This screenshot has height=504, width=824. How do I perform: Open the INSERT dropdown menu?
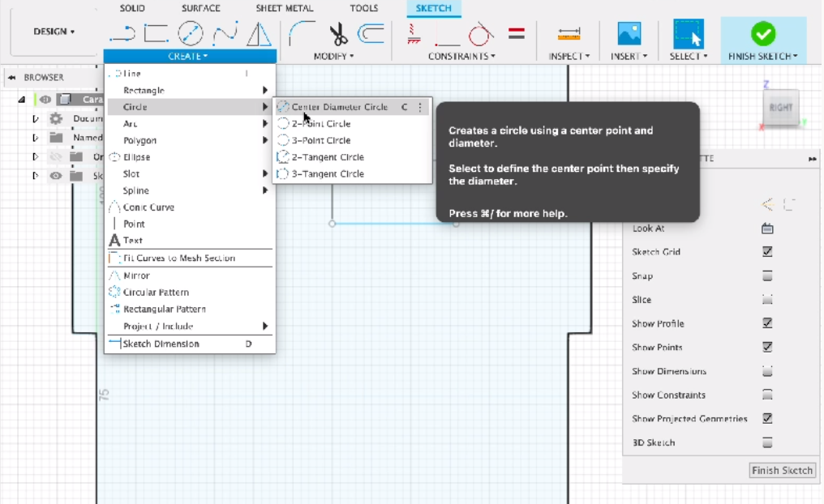coord(629,56)
